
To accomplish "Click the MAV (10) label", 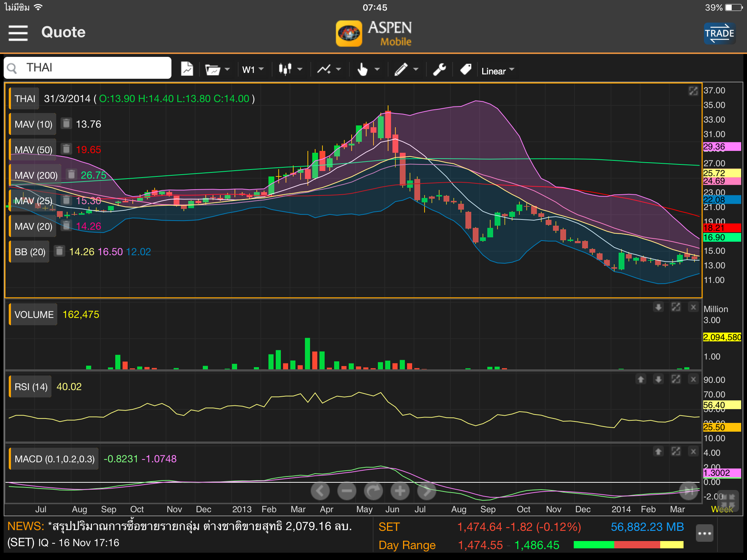I will coord(33,124).
